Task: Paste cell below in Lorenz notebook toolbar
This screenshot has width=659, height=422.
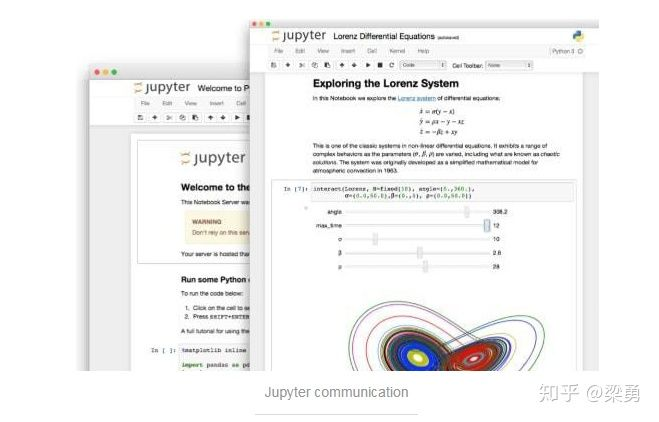Action: [x=327, y=65]
